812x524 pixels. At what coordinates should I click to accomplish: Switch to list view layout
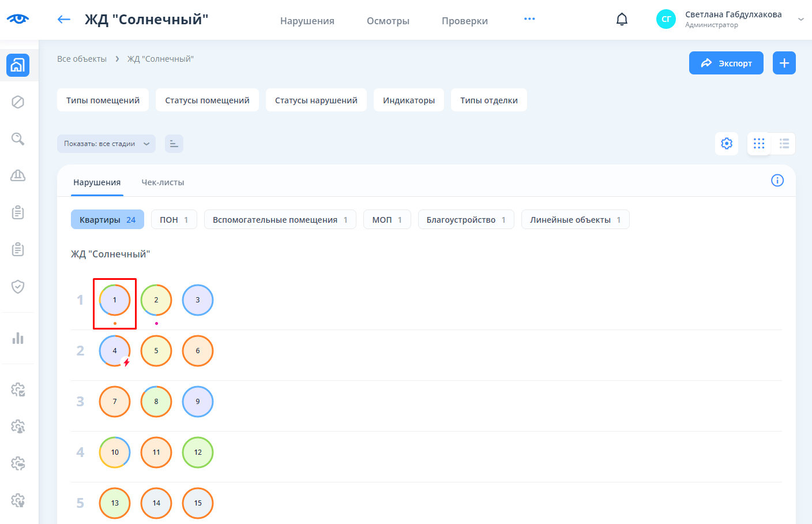click(784, 144)
